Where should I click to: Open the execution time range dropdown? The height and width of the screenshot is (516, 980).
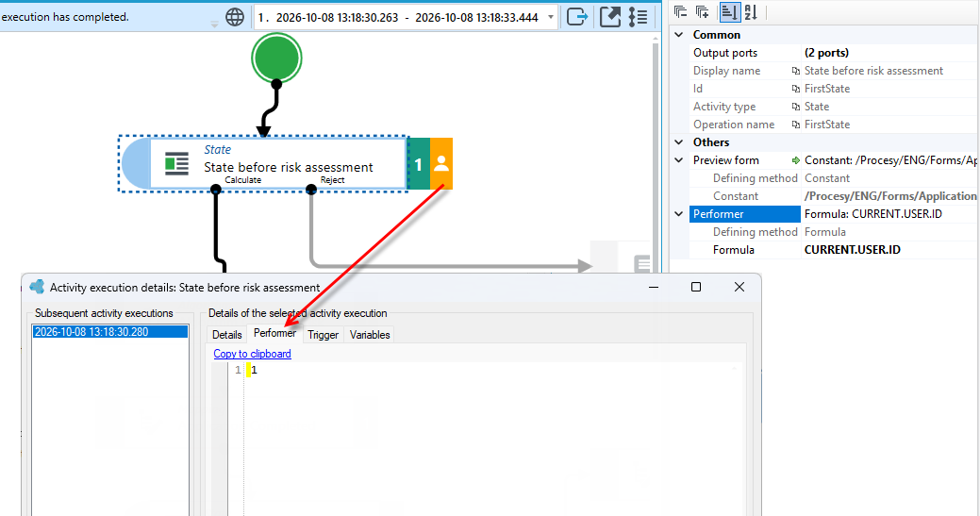tap(551, 18)
